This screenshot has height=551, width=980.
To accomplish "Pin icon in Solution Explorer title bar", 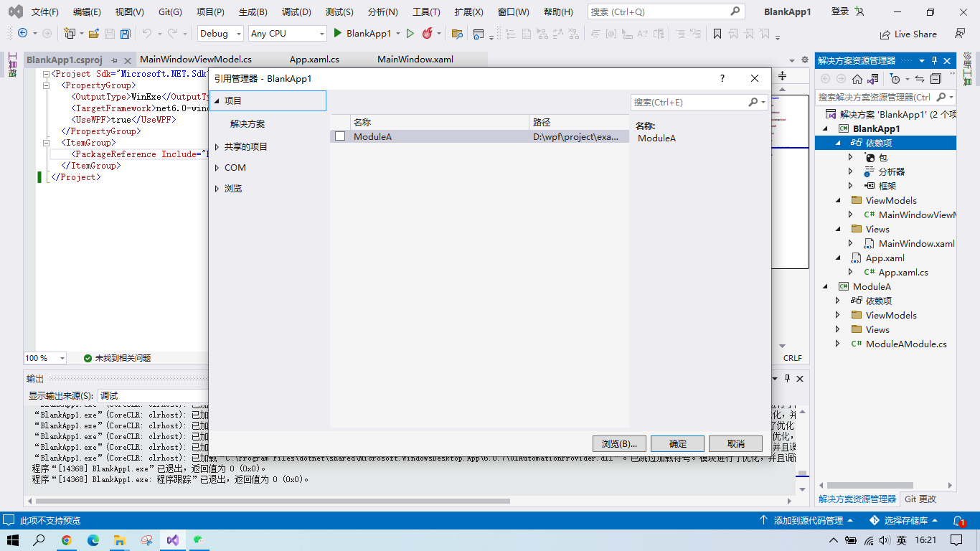I will 934,61.
